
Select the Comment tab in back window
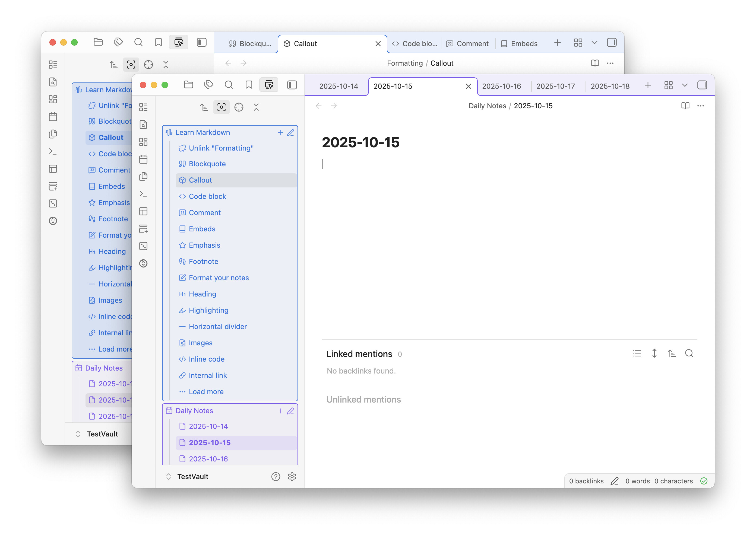pyautogui.click(x=467, y=44)
